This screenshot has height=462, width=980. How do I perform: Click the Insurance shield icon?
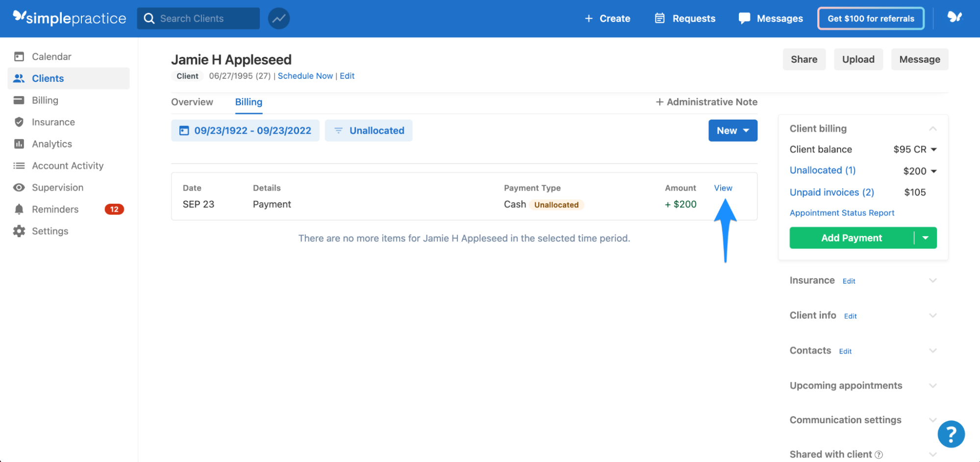19,122
